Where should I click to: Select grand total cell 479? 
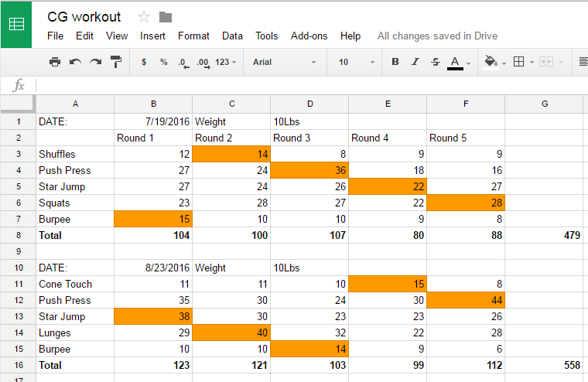click(544, 235)
